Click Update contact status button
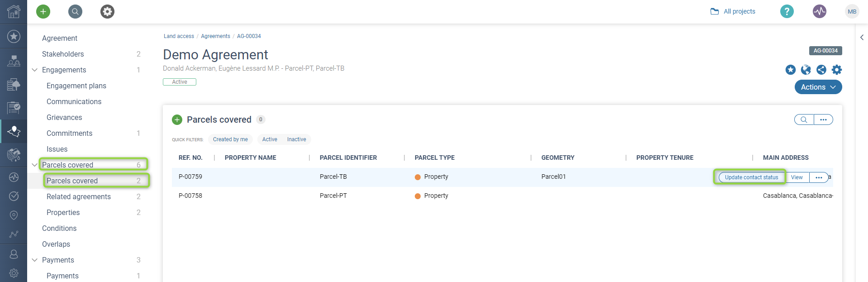The image size is (868, 282). 751,177
